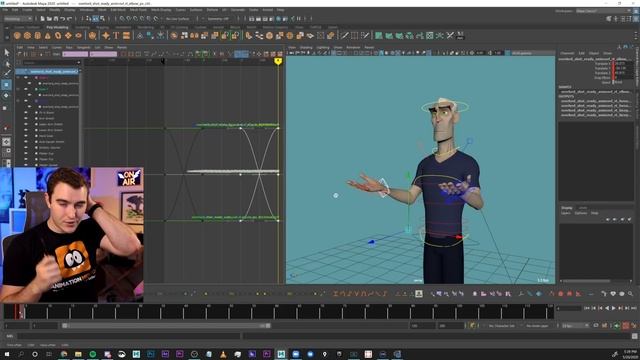Click the Undo icon in status line

(x=62, y=19)
